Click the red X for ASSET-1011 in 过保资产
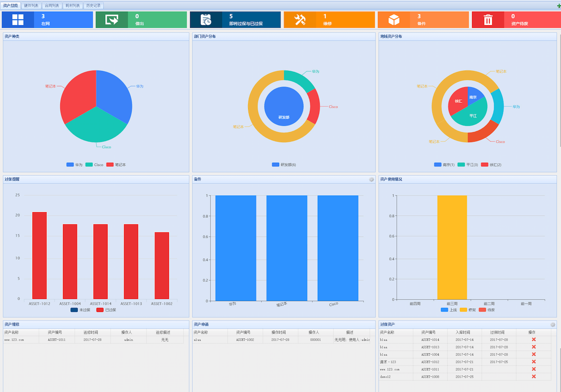The image size is (561, 392). point(534,369)
